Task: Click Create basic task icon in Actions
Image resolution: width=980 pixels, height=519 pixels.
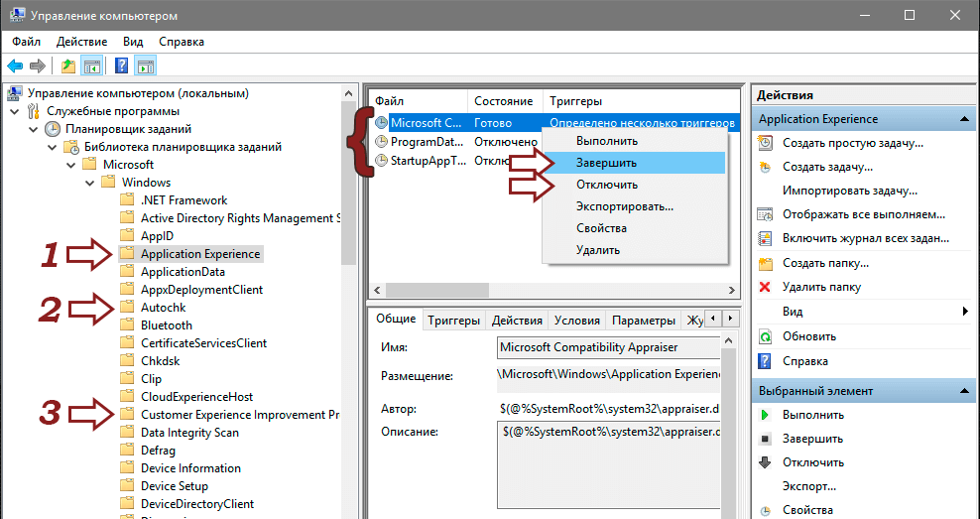Action: pyautogui.click(x=765, y=143)
